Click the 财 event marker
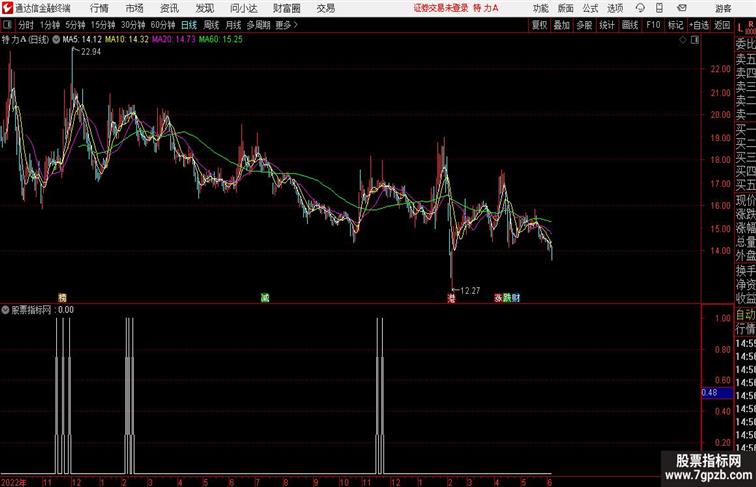The image size is (756, 487). tap(516, 298)
